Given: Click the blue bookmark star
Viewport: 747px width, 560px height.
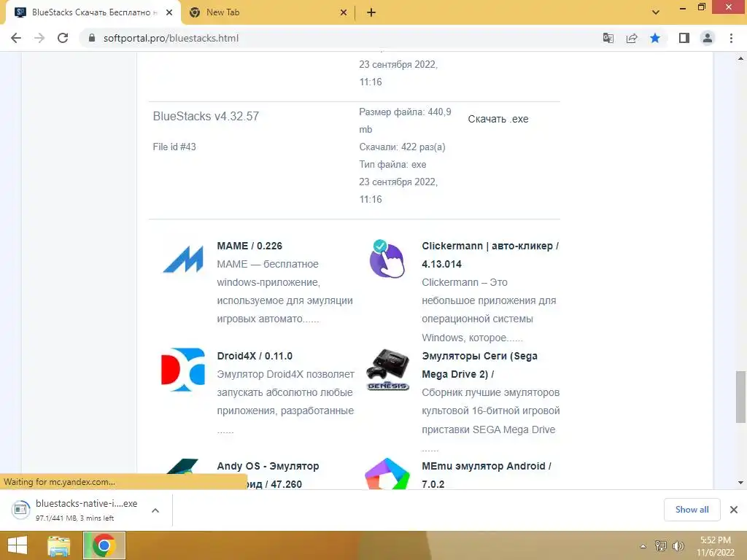Looking at the screenshot, I should [x=655, y=38].
